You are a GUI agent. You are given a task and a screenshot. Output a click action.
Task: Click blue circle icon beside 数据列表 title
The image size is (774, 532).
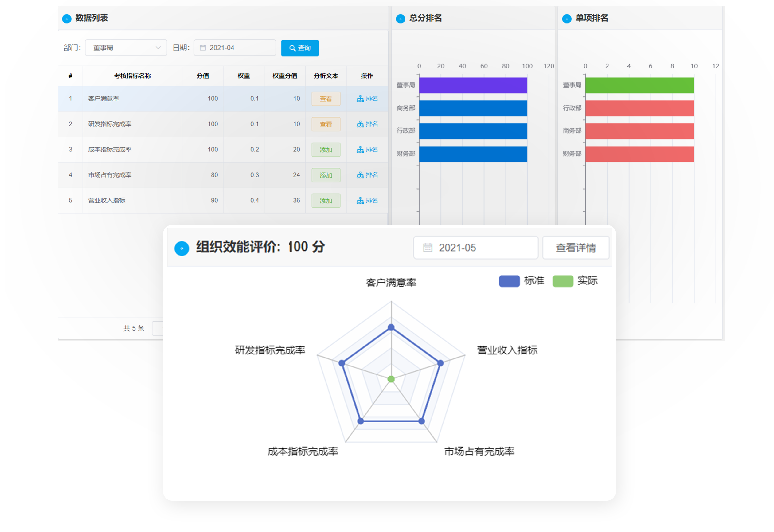point(67,19)
